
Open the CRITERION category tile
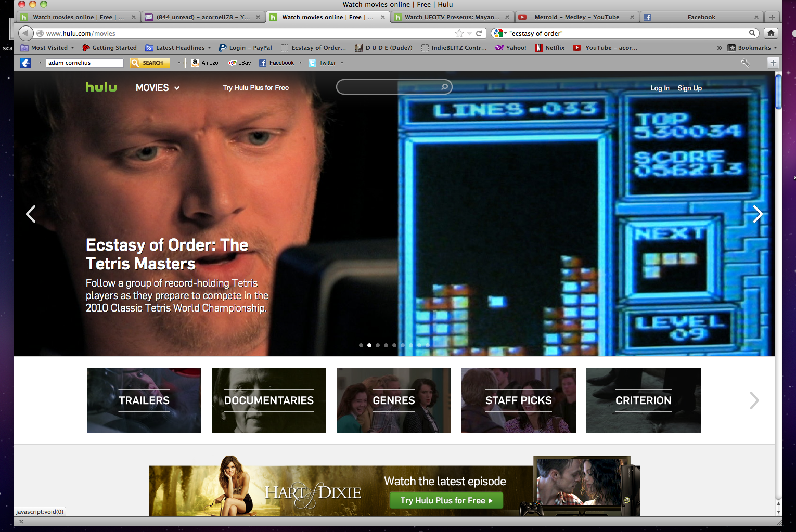644,400
